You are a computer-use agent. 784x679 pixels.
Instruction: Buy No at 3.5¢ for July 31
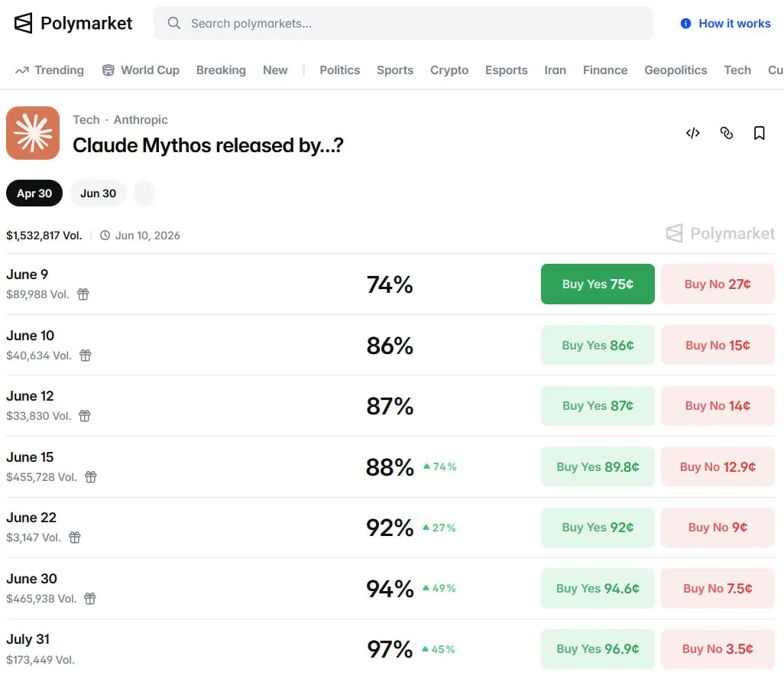tap(718, 649)
